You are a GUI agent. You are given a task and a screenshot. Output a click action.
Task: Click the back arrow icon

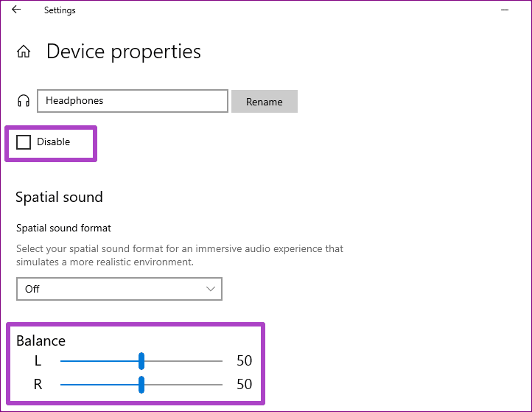coord(16,10)
